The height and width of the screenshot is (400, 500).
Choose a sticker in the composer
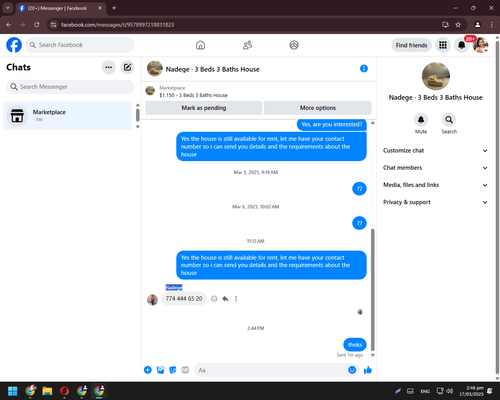point(173,370)
